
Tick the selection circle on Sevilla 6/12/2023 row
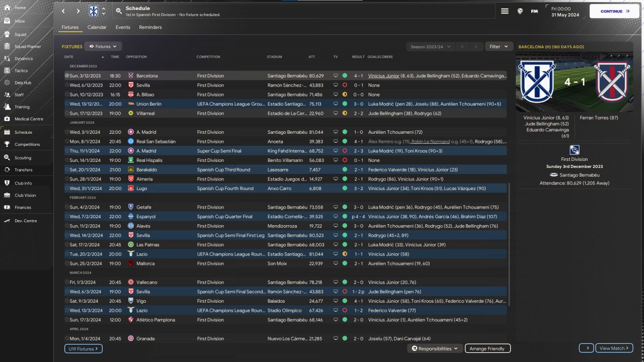[67, 85]
